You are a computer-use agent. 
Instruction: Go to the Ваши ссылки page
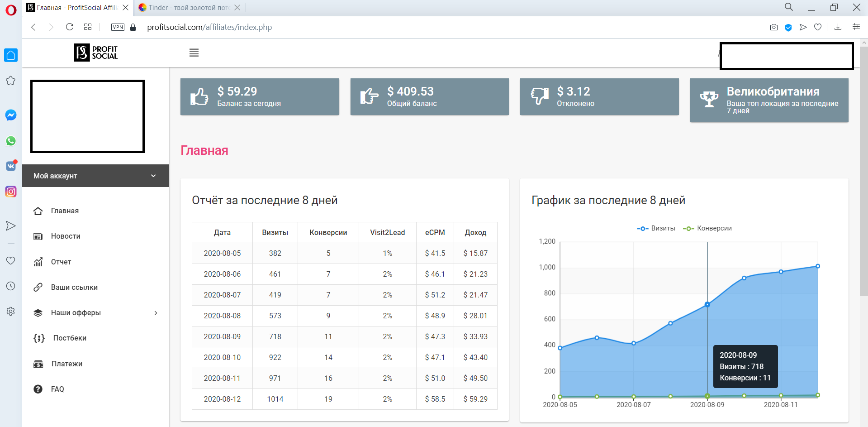click(x=74, y=288)
